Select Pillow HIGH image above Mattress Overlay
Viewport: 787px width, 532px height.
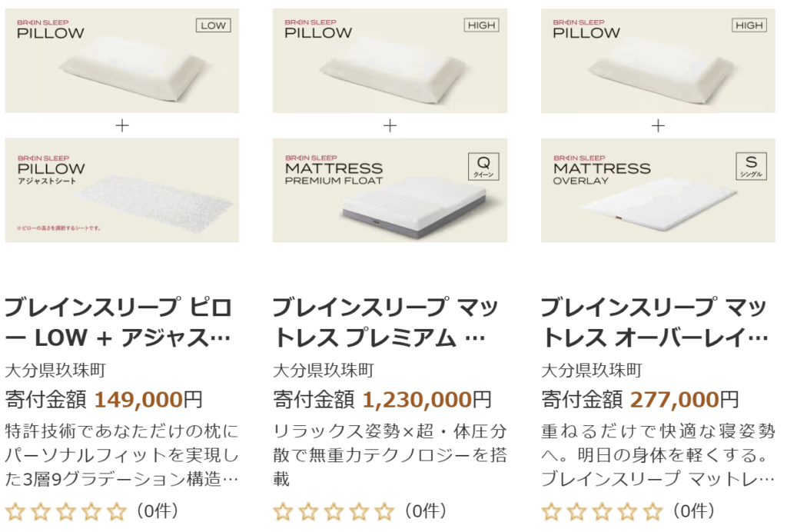tap(657, 61)
